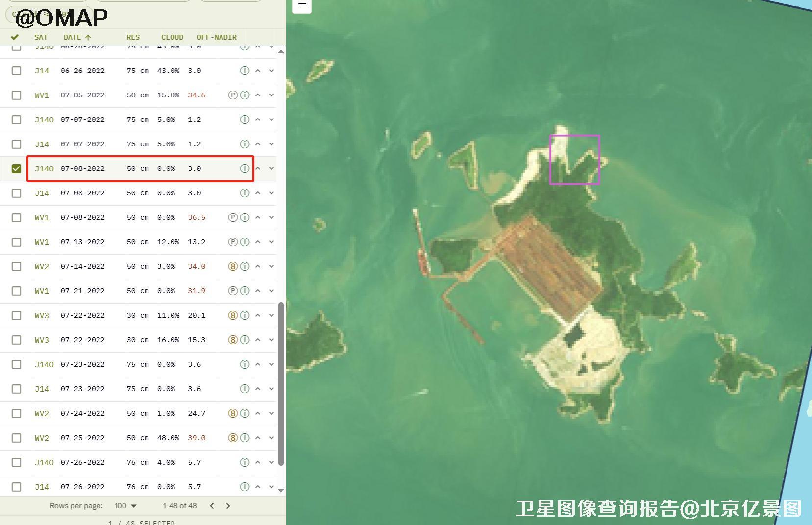Viewport: 812px width, 525px height.
Task: Select checkbox for J140 07-23-2022 row
Action: pos(16,364)
